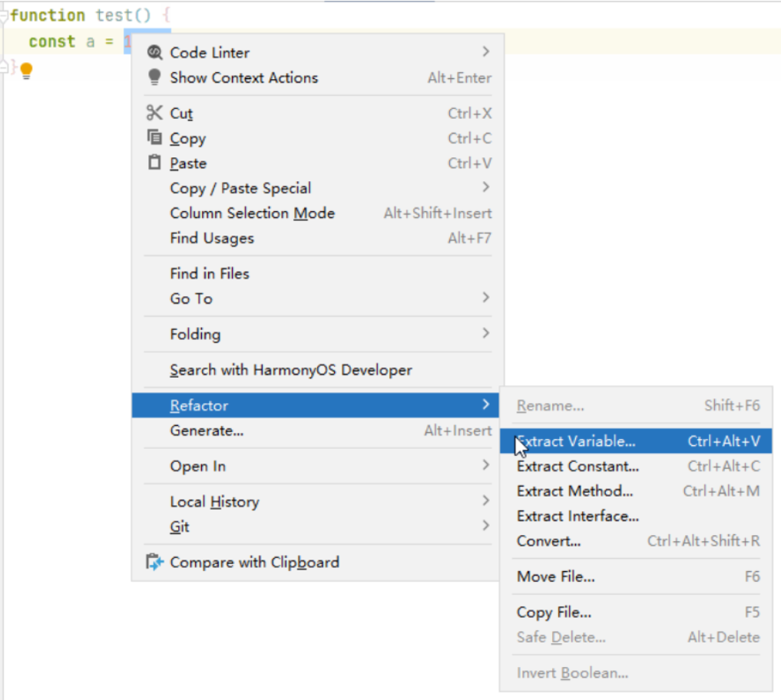The image size is (781, 700).
Task: Choose Find Usages in context menu
Action: [212, 238]
